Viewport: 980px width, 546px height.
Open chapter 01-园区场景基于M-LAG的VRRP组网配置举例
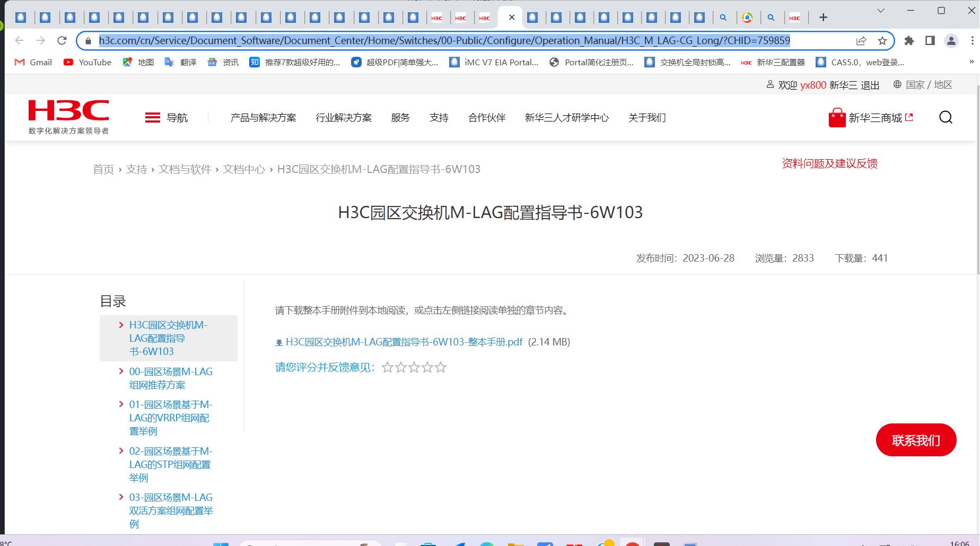coord(171,418)
